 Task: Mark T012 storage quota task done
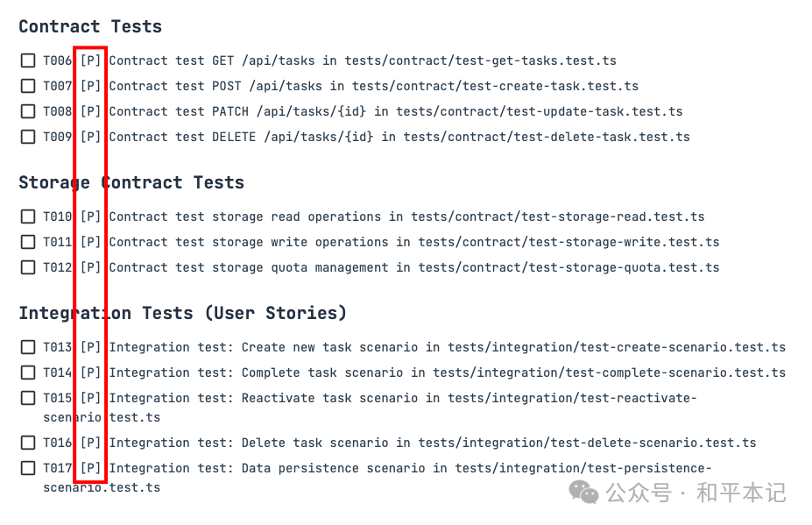(x=28, y=267)
